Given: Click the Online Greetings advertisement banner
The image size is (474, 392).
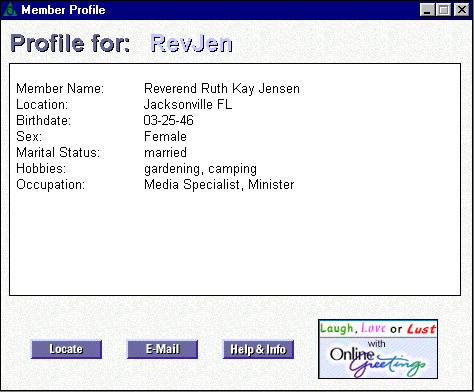Looking at the screenshot, I should coord(378,349).
